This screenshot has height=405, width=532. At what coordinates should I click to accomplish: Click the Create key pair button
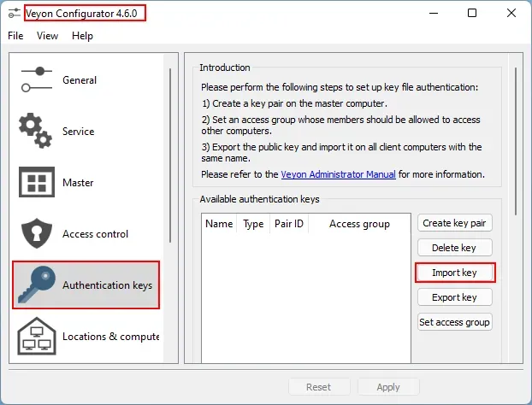click(x=454, y=223)
